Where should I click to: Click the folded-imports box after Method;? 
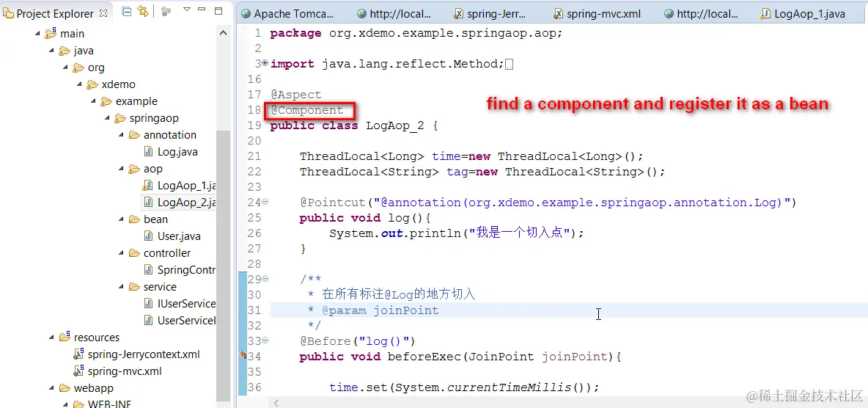tap(510, 65)
